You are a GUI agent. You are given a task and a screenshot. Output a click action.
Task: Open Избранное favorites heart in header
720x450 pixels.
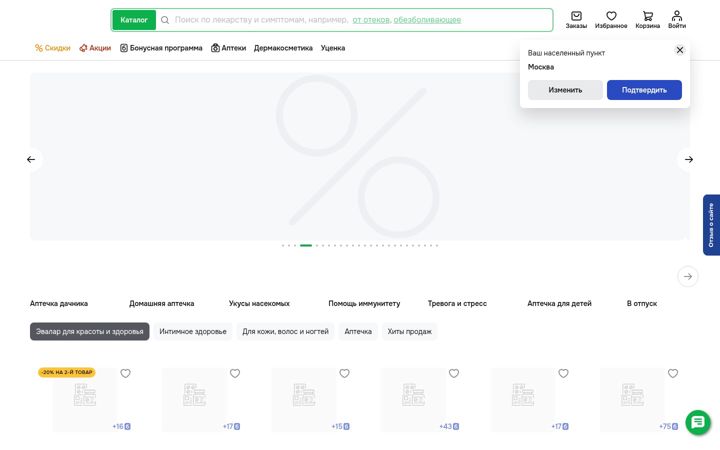coord(611,20)
